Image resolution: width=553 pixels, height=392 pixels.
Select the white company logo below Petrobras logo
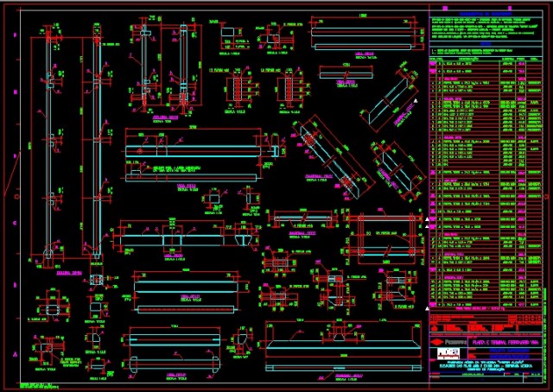point(450,354)
